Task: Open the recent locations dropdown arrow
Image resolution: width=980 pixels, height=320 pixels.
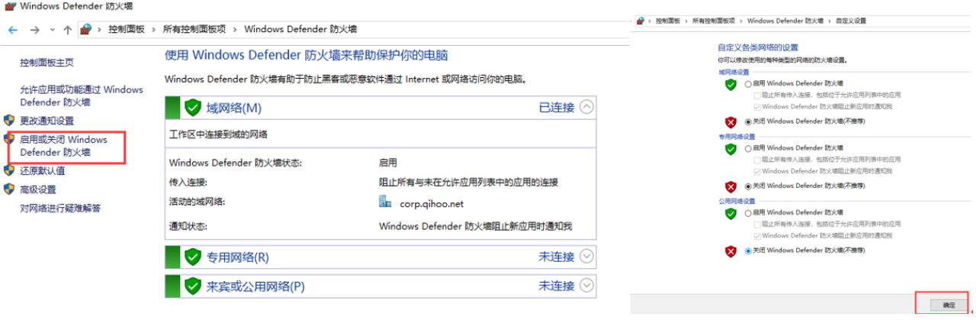Action: (x=52, y=30)
